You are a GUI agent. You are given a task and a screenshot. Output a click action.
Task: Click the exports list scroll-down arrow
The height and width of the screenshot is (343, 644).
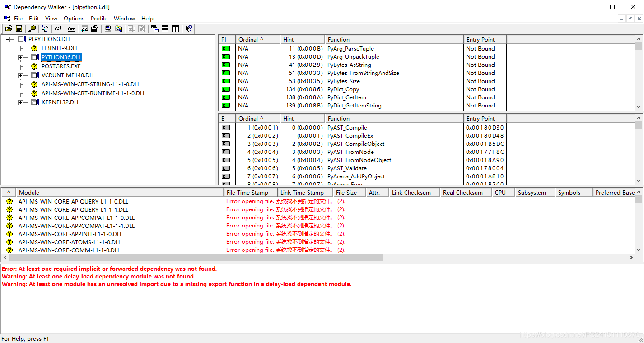pos(639,181)
